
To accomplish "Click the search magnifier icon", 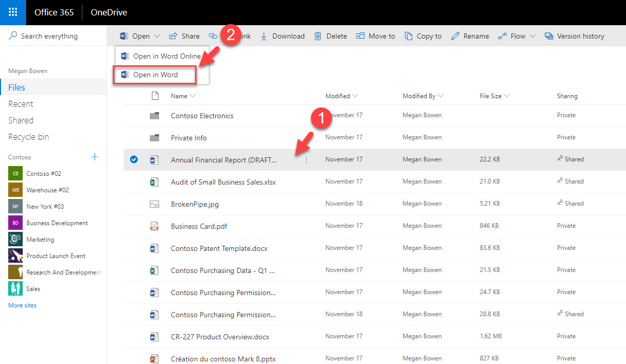I will [x=12, y=36].
